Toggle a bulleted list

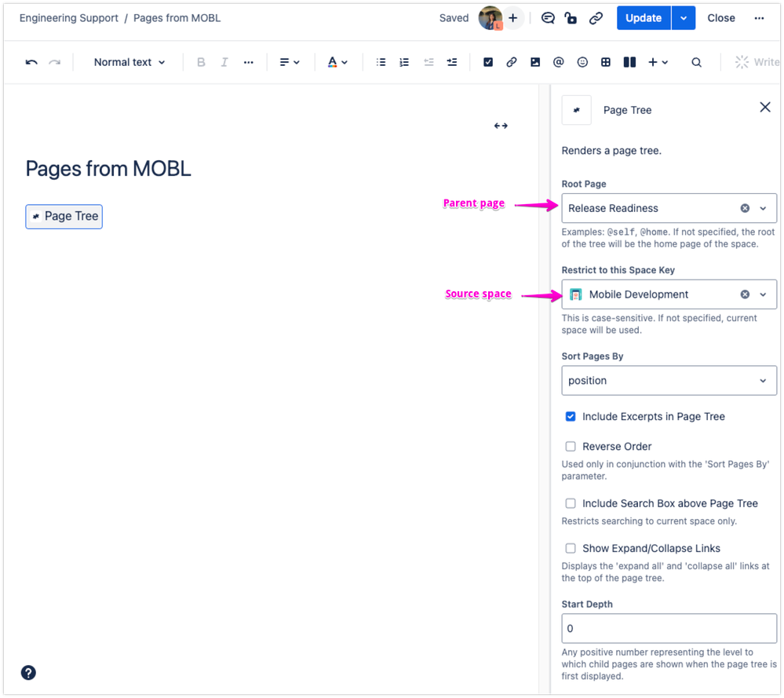click(381, 62)
